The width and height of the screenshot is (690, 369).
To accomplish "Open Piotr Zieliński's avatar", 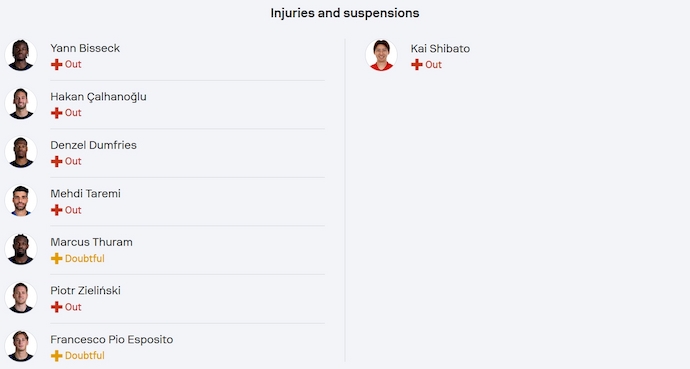I will tap(21, 298).
